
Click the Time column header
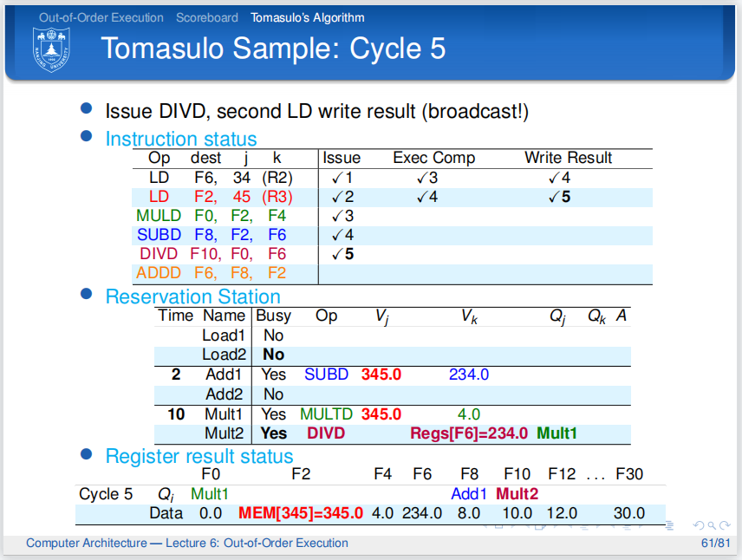[176, 316]
